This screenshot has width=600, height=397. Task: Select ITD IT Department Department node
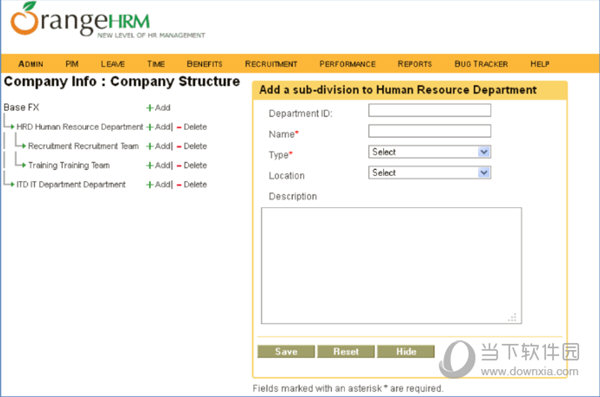[x=71, y=184]
